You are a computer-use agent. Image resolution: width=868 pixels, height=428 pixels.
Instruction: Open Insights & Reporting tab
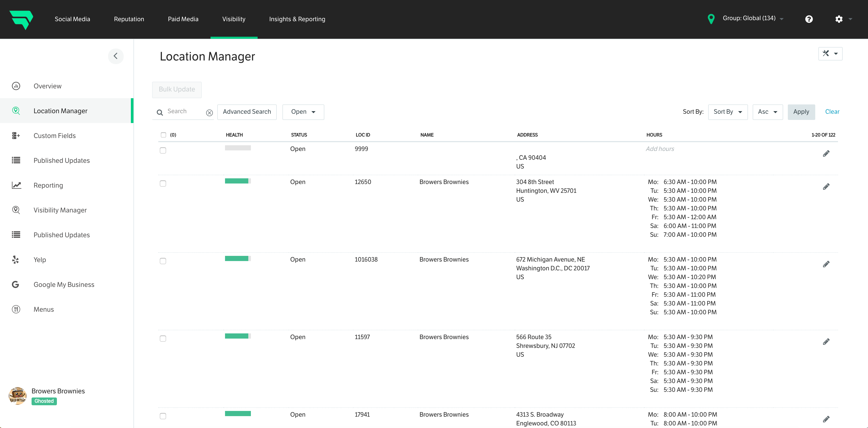(297, 19)
